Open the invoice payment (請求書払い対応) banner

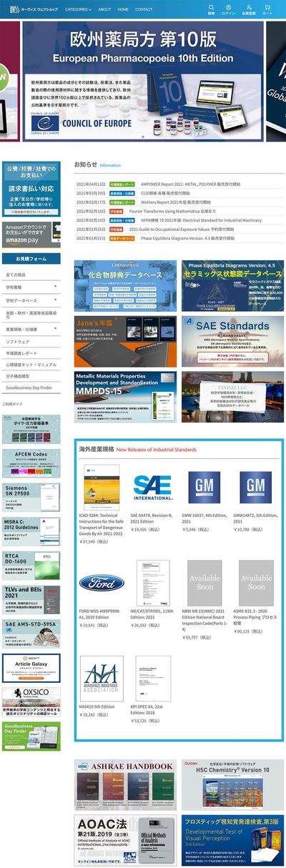pos(31,189)
